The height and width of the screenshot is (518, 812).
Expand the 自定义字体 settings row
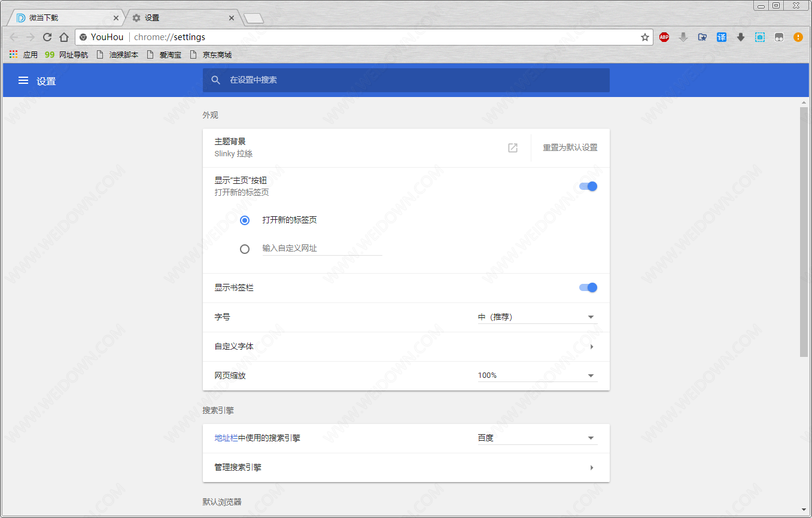click(406, 347)
